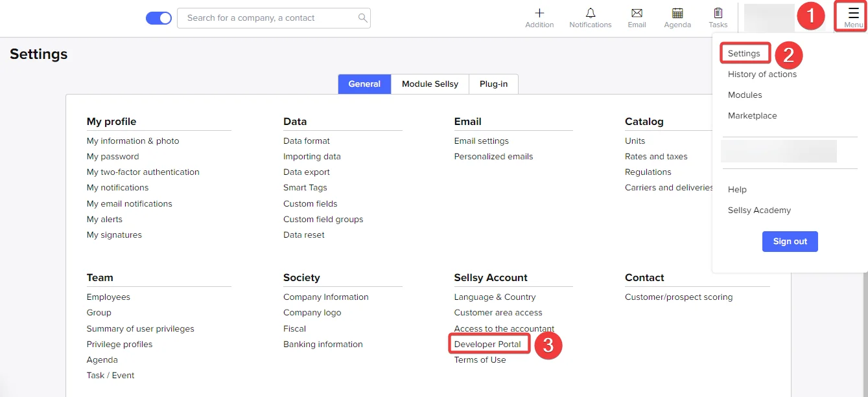
Task: Open Rates and taxes link
Action: coord(656,156)
